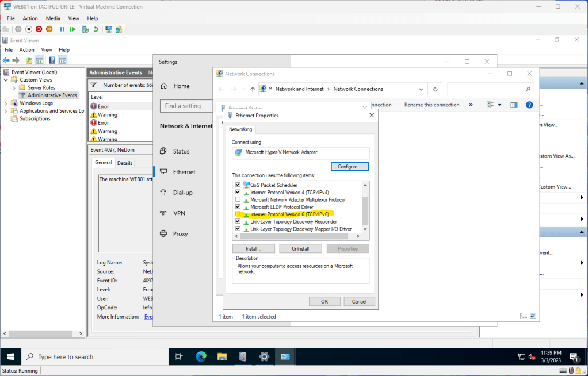
Task: Click the Event Viewer toolbar Help icon
Action: click(x=52, y=60)
